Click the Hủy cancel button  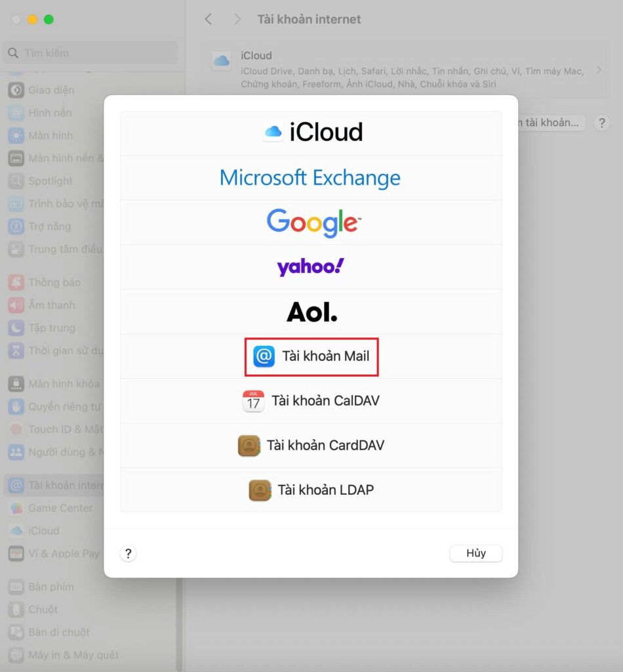[x=475, y=553]
